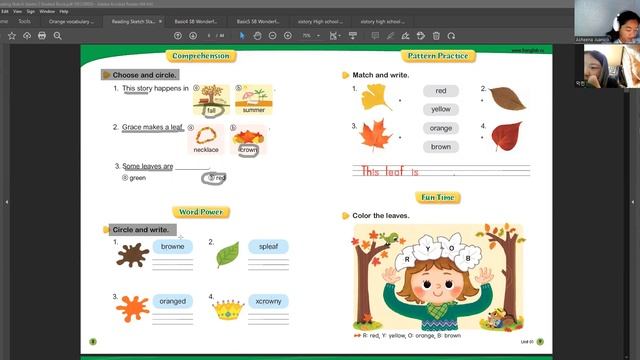
Task: Expand the right tools pane arrow
Action: click(633, 202)
